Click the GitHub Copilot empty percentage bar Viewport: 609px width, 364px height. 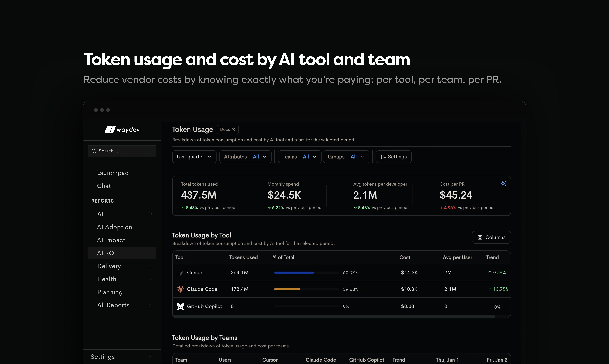[307, 306]
